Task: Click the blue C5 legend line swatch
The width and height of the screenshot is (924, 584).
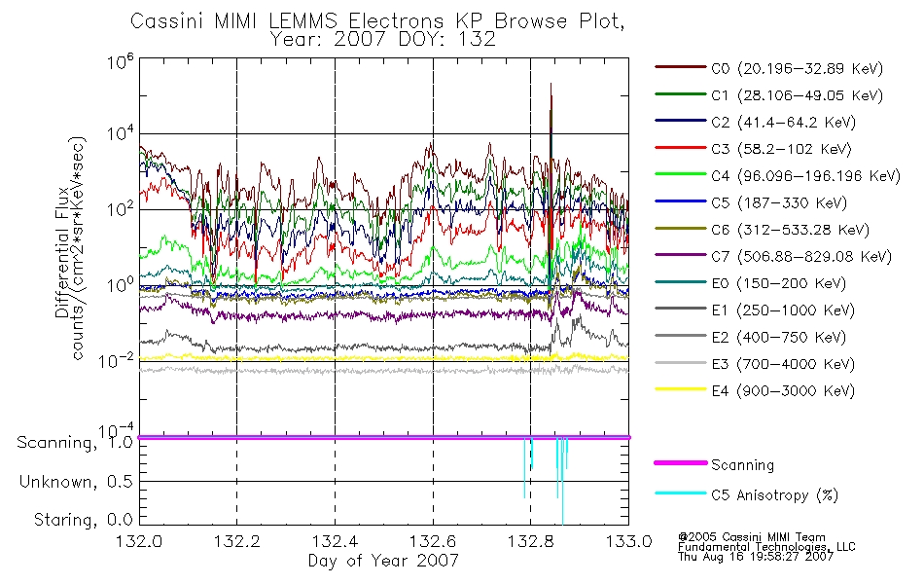Action: pos(681,201)
